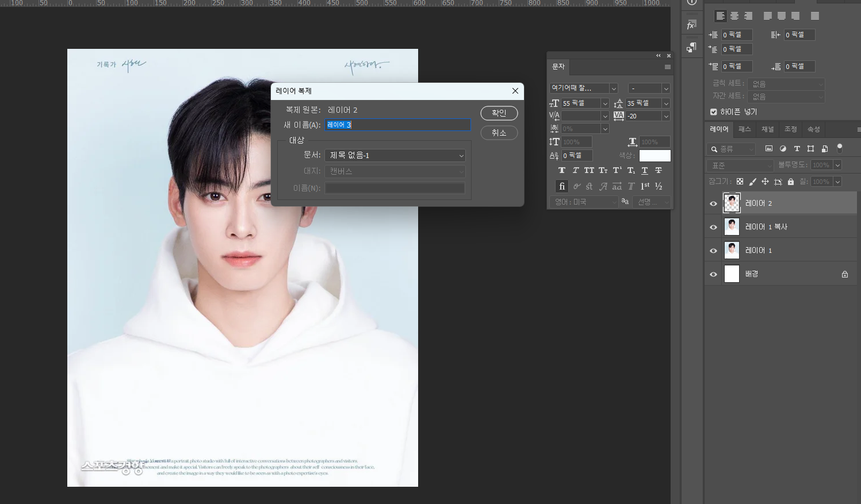Viewport: 861px width, 504px height.
Task: Justify text with last line right
Action: (795, 16)
